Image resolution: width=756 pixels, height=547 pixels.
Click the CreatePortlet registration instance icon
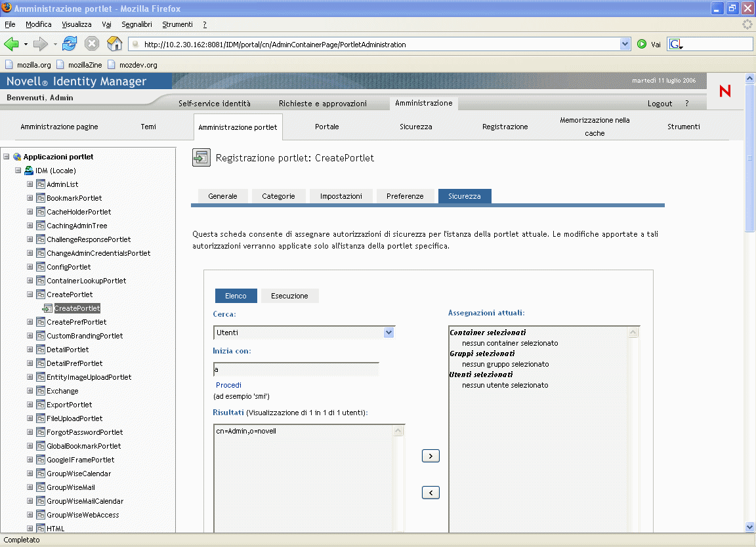(x=47, y=308)
